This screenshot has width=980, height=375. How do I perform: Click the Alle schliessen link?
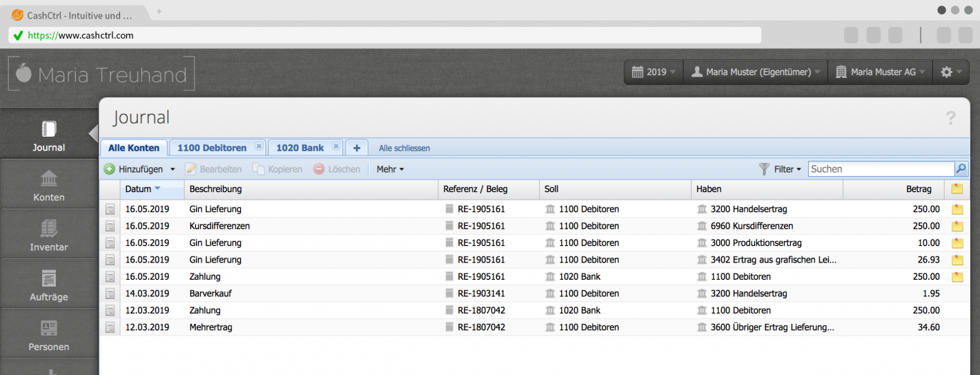404,148
